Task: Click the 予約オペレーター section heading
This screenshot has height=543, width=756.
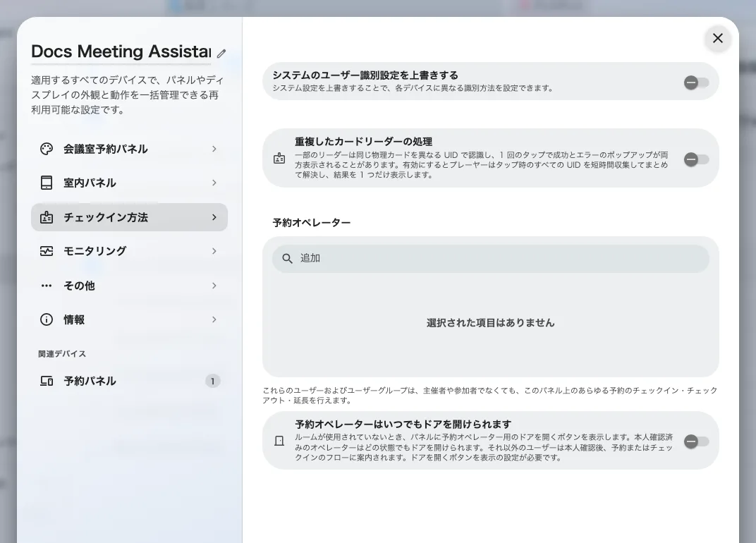Action: point(312,223)
